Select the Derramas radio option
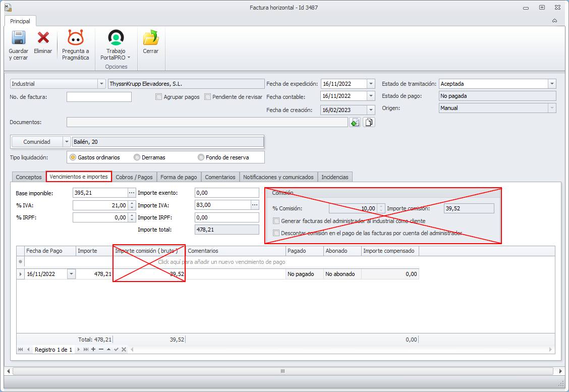This screenshot has height=392, width=569. coord(137,157)
